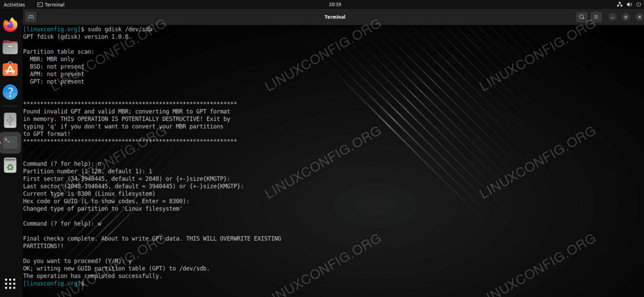Click the 'to GPT format!' line
The image size is (644, 297).
coord(47,134)
